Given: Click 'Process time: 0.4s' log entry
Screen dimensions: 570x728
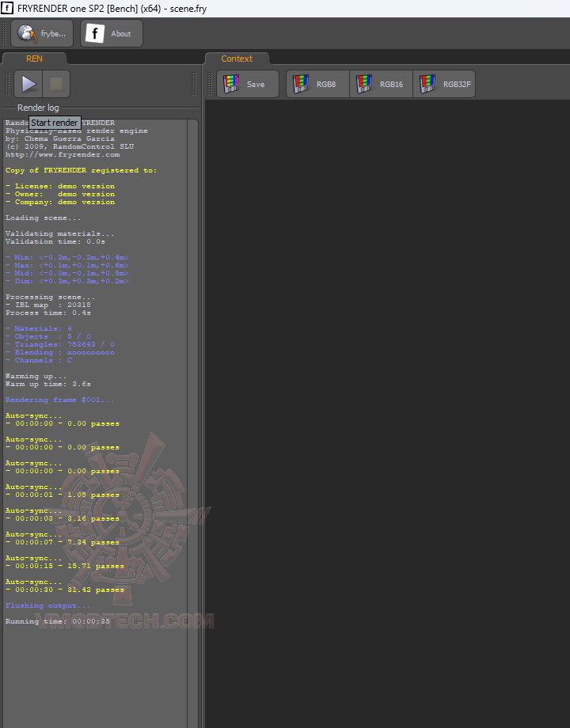Looking at the screenshot, I should (x=48, y=313).
